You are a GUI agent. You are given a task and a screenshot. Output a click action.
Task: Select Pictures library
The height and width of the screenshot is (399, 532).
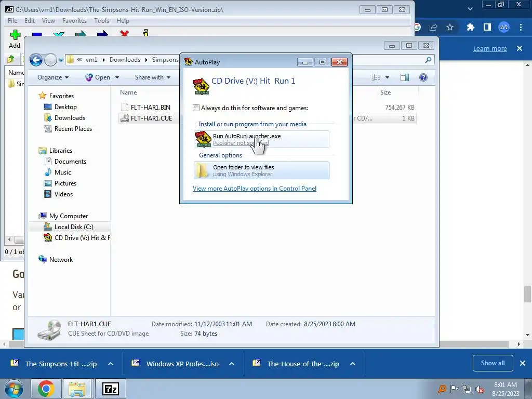tap(65, 183)
